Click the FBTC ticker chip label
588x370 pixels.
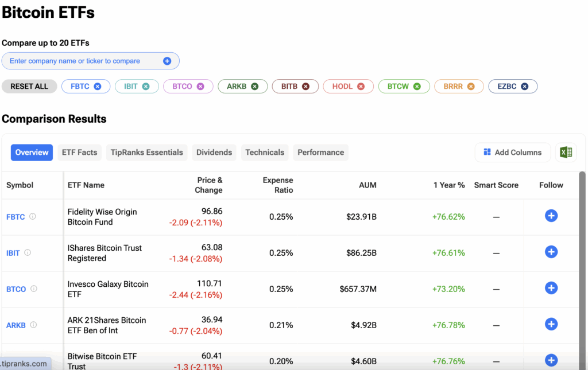click(80, 87)
